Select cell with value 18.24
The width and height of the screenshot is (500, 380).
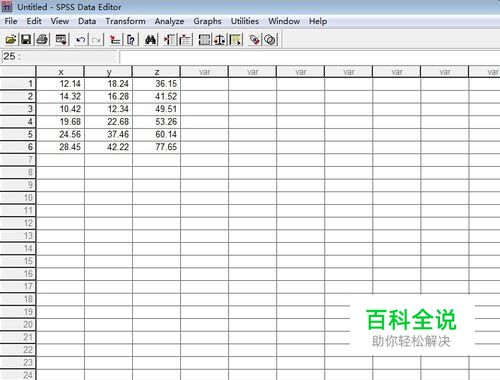(108, 84)
